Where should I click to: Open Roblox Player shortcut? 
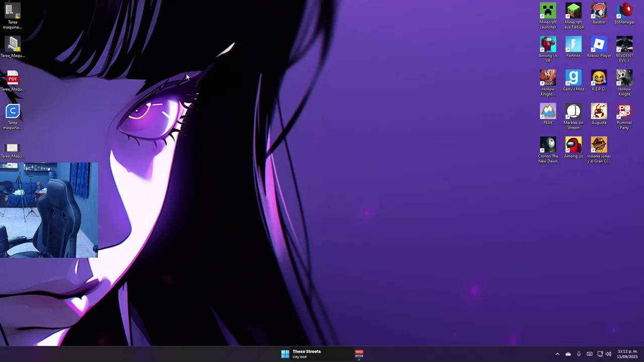tap(599, 47)
